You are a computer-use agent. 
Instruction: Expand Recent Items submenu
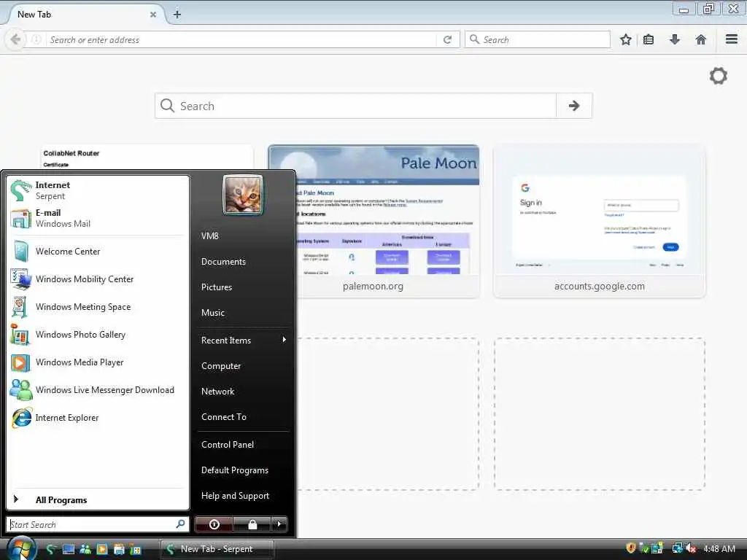tap(243, 340)
